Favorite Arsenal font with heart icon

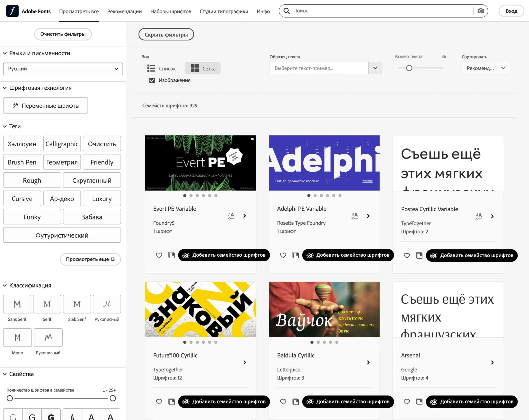pyautogui.click(x=407, y=402)
